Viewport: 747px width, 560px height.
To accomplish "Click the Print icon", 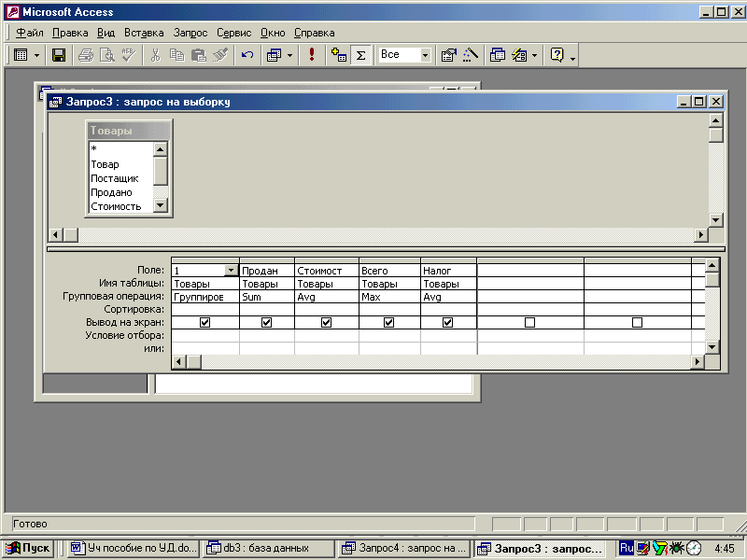I will 86,55.
